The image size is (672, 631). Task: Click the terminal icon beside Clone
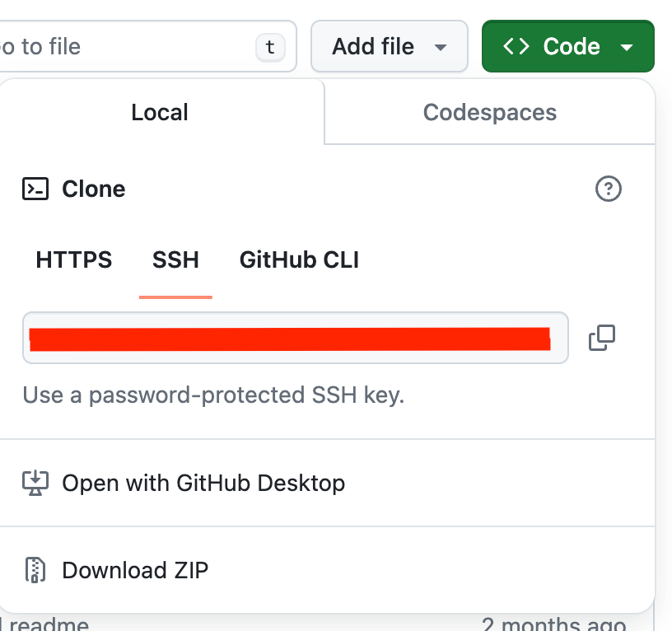(35, 189)
